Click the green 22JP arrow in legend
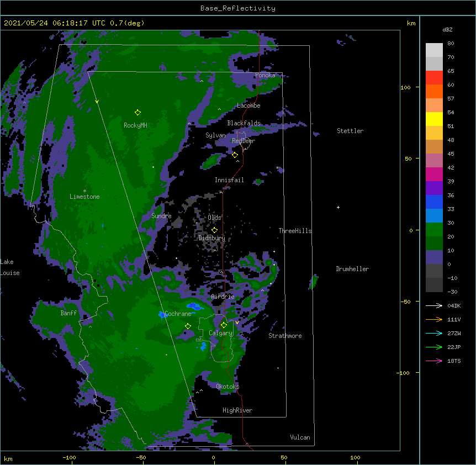476x465 pixels. click(x=434, y=347)
